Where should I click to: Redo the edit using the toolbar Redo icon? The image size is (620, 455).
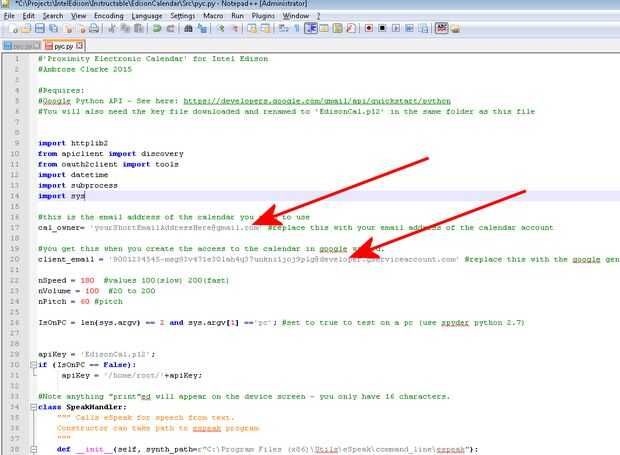tap(170, 28)
